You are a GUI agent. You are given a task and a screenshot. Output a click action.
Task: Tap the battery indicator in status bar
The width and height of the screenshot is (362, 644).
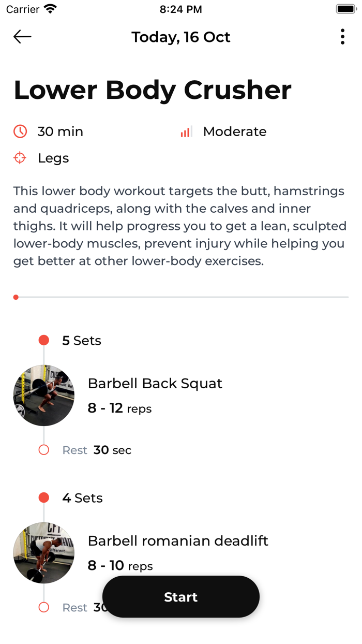click(345, 8)
